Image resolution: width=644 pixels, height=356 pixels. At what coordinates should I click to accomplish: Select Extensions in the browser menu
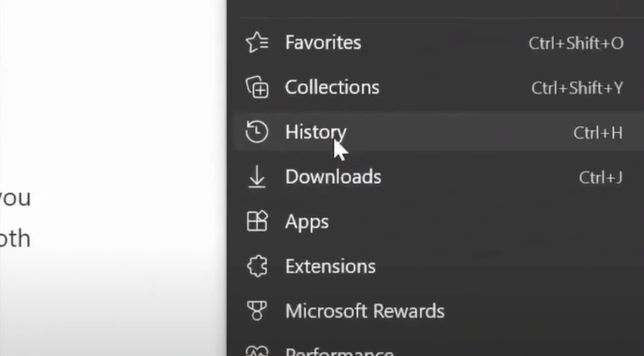coord(435,266)
